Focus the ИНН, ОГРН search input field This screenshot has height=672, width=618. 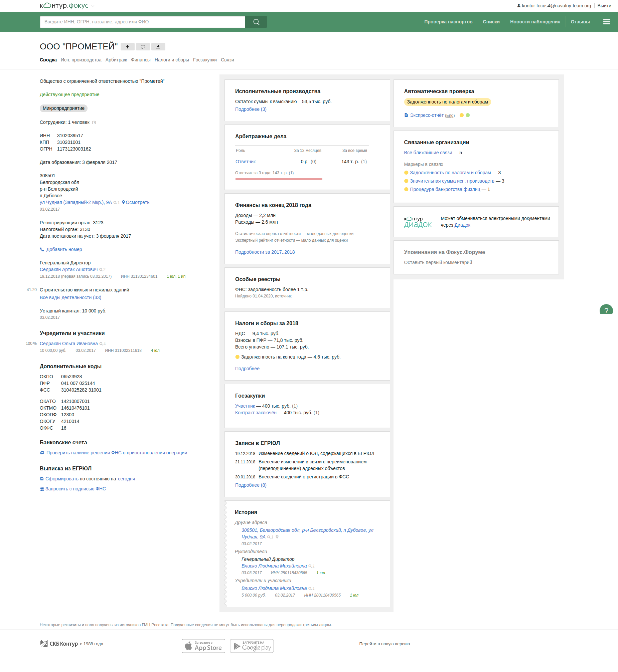click(142, 22)
